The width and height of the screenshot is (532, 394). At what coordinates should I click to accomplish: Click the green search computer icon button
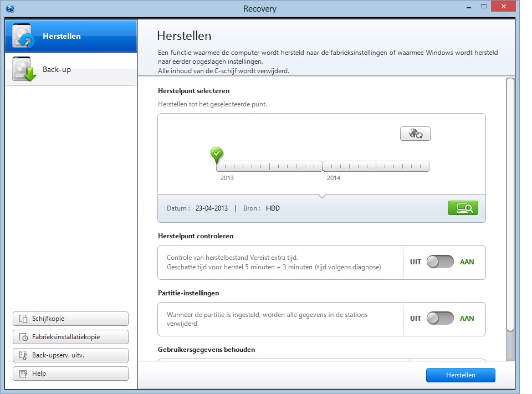pyautogui.click(x=463, y=208)
